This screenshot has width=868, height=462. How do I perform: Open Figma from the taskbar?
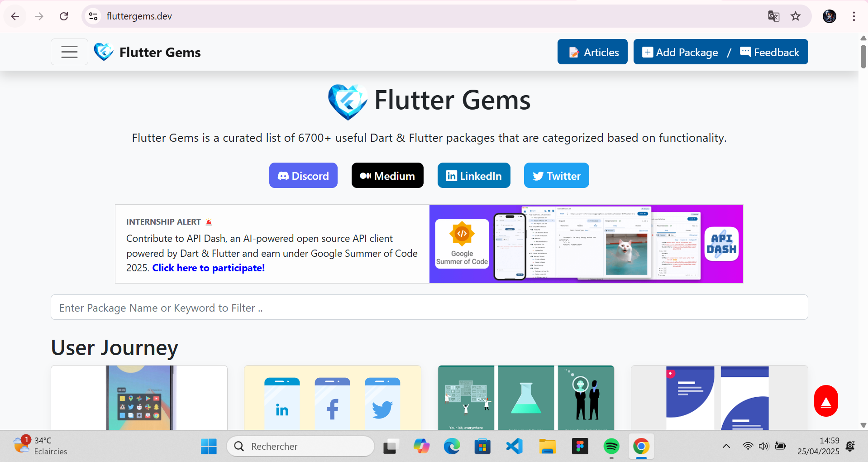580,447
